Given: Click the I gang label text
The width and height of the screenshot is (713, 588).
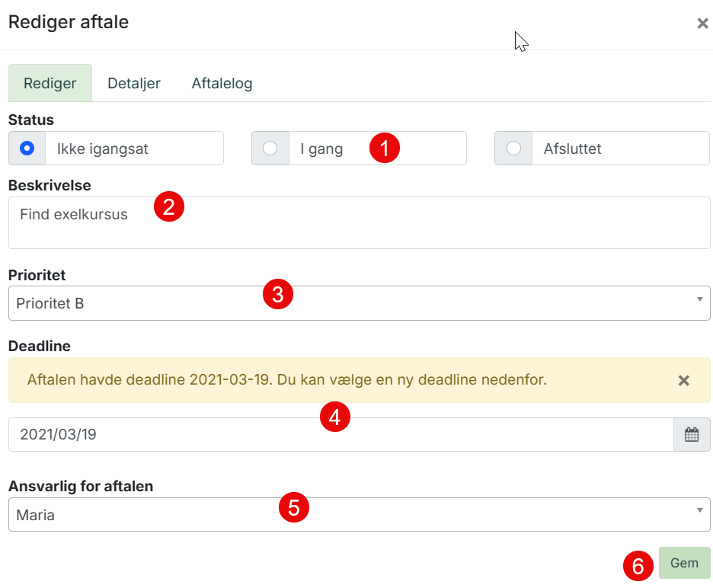Looking at the screenshot, I should (x=321, y=149).
